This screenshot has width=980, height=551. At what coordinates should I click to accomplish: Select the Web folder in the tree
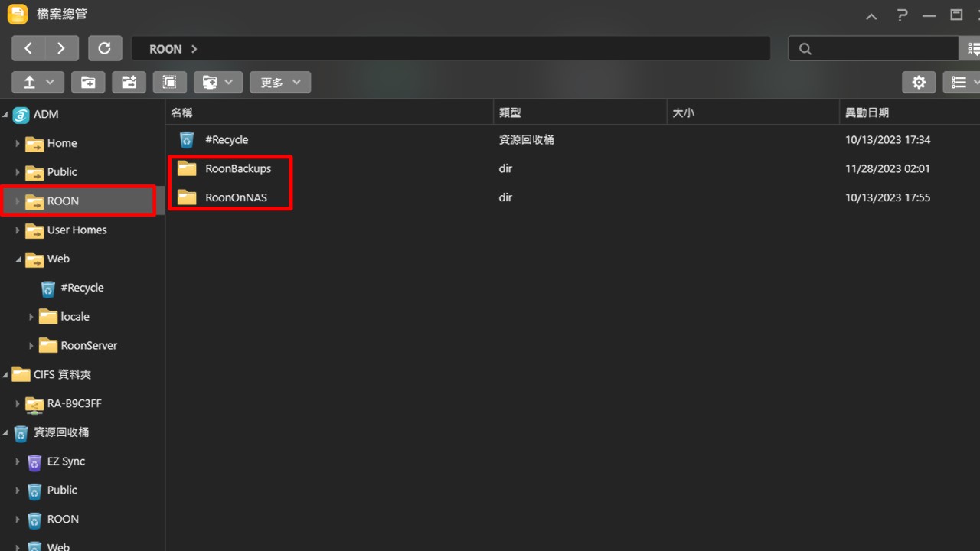pyautogui.click(x=58, y=259)
